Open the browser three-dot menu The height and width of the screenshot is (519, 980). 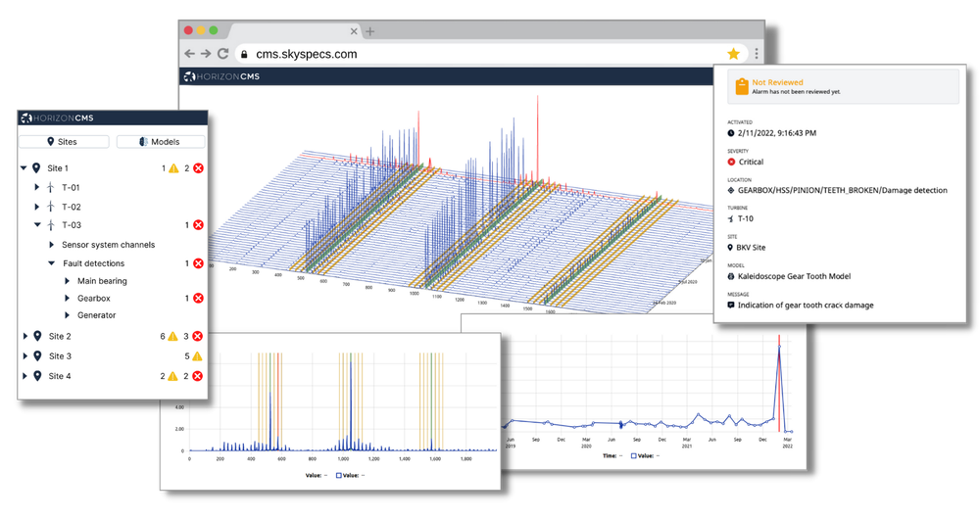[x=757, y=54]
